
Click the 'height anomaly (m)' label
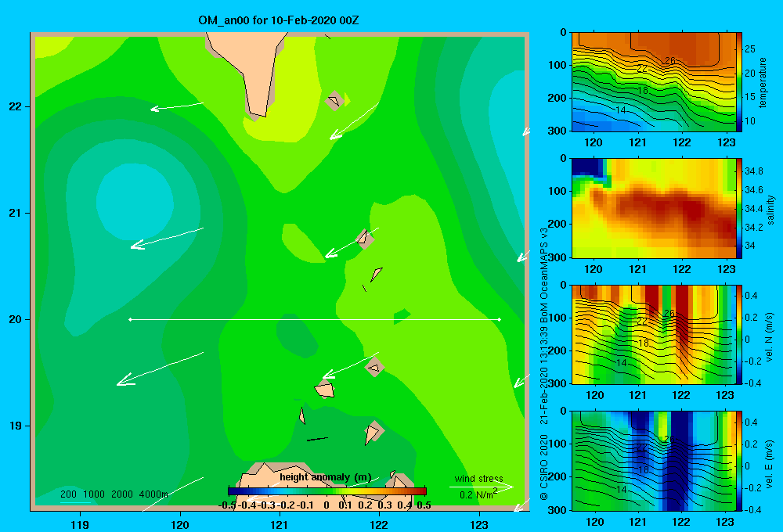[326, 477]
